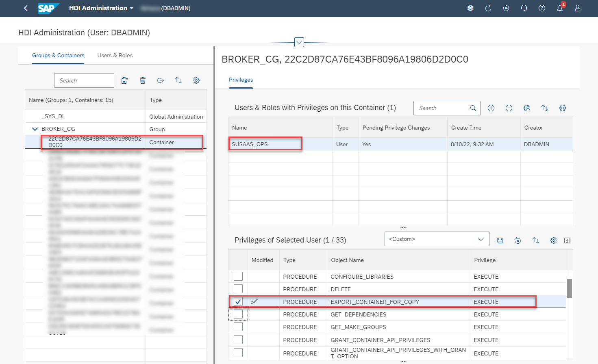
Task: Open the <Custom> privilege dropdown
Action: pyautogui.click(x=437, y=239)
